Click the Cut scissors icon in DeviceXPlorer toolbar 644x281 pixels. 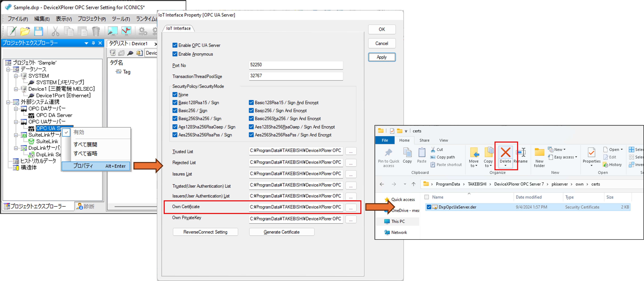(x=55, y=31)
